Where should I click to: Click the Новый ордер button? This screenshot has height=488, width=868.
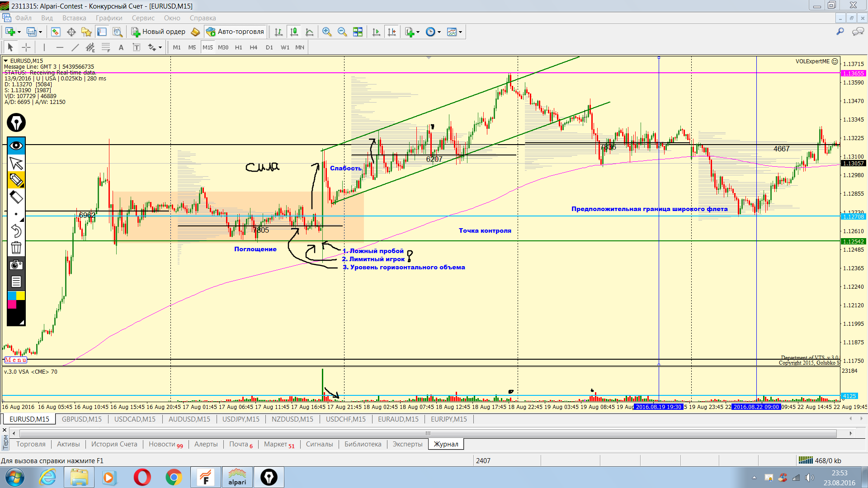tap(158, 32)
